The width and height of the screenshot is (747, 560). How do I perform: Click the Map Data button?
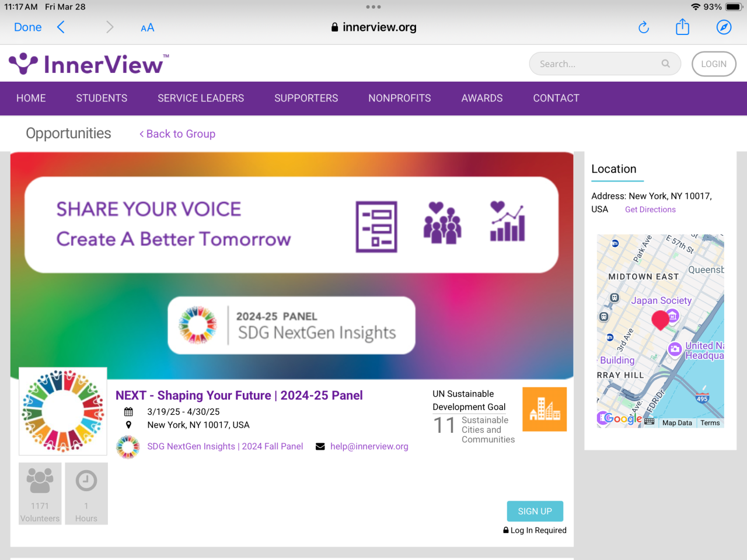pyautogui.click(x=677, y=423)
